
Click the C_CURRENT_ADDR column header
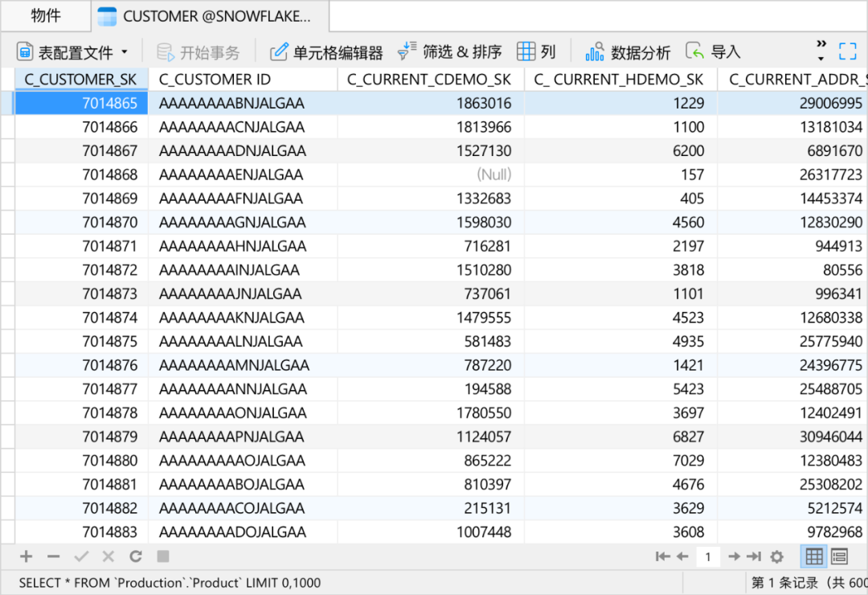(792, 80)
